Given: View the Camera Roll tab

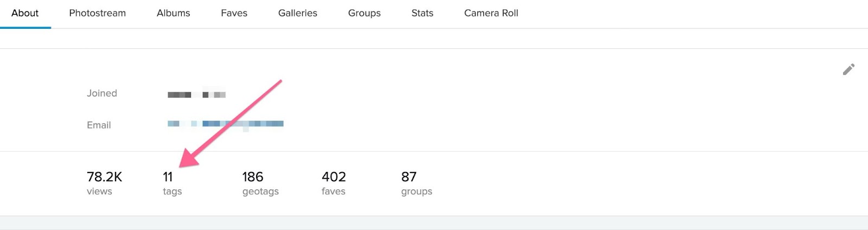Looking at the screenshot, I should click(492, 13).
